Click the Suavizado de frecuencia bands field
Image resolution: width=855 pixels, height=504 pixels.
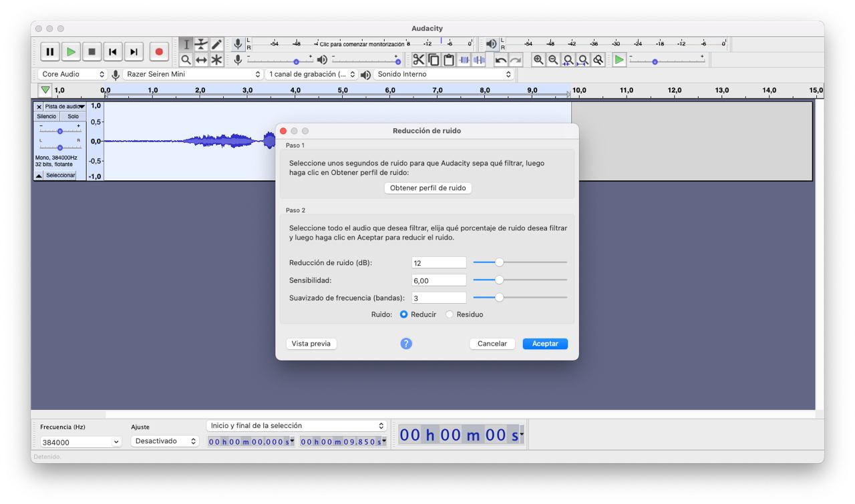coord(439,298)
